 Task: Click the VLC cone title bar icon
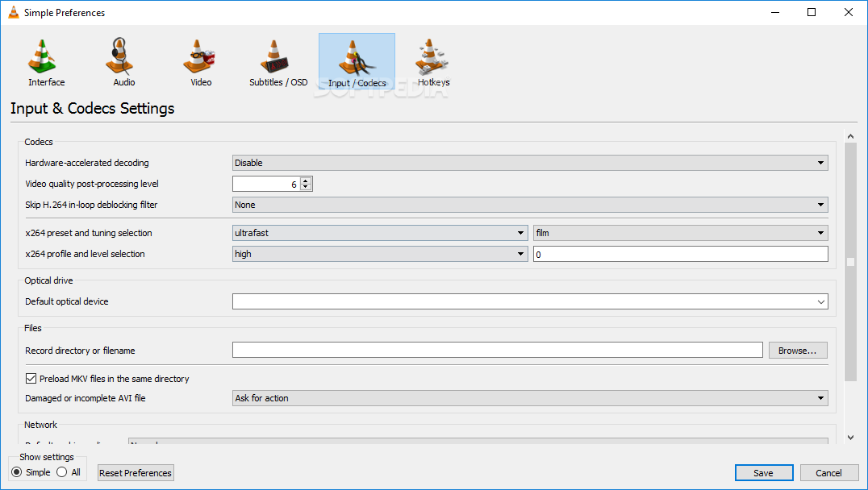click(13, 12)
